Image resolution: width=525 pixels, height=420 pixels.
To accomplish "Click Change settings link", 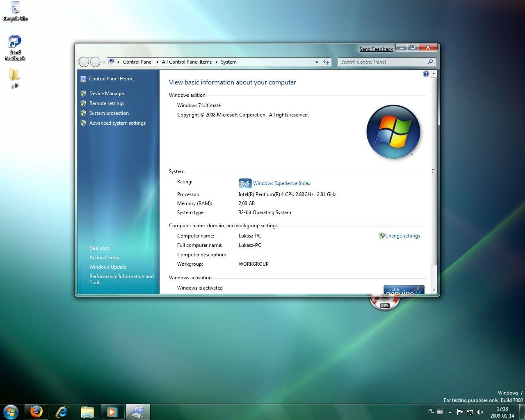I will (402, 236).
